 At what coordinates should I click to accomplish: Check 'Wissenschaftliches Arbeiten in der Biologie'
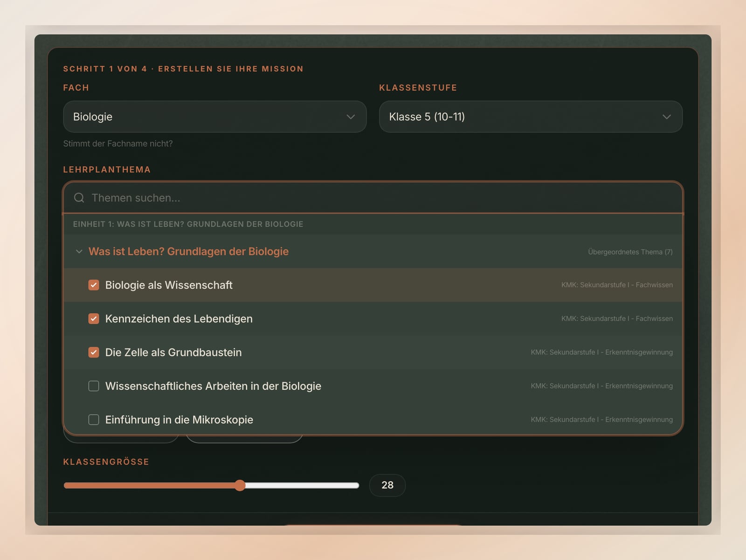[x=94, y=386]
